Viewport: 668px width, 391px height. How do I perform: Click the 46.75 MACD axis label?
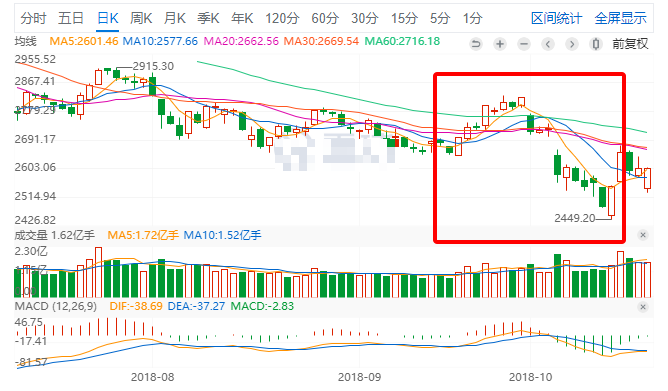(29, 322)
